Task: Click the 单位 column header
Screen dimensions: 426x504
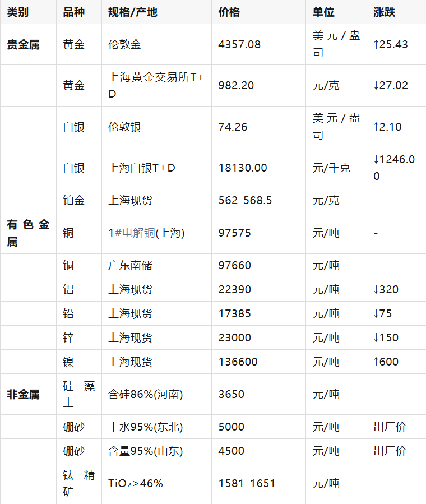Action: (323, 12)
